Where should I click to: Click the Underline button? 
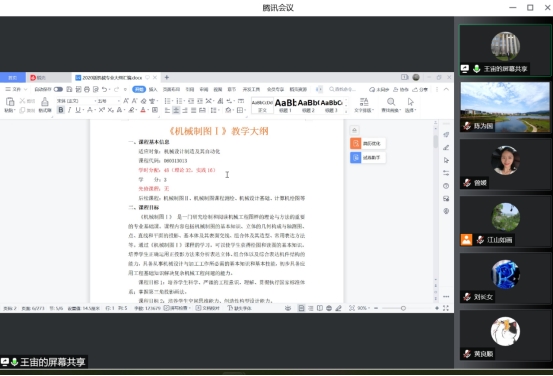point(78,110)
